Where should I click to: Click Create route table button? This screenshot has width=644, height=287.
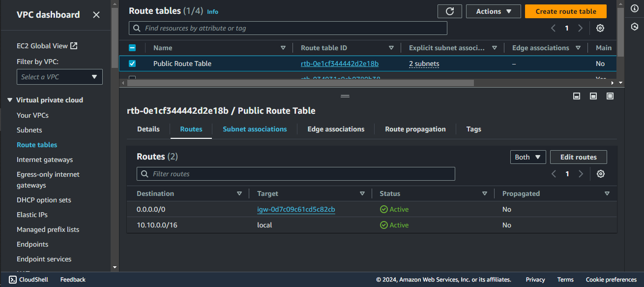566,11
